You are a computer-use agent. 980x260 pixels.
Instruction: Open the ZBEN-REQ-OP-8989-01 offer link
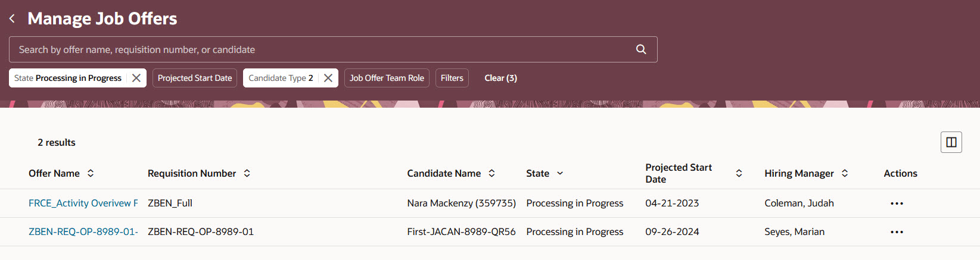pyautogui.click(x=83, y=232)
